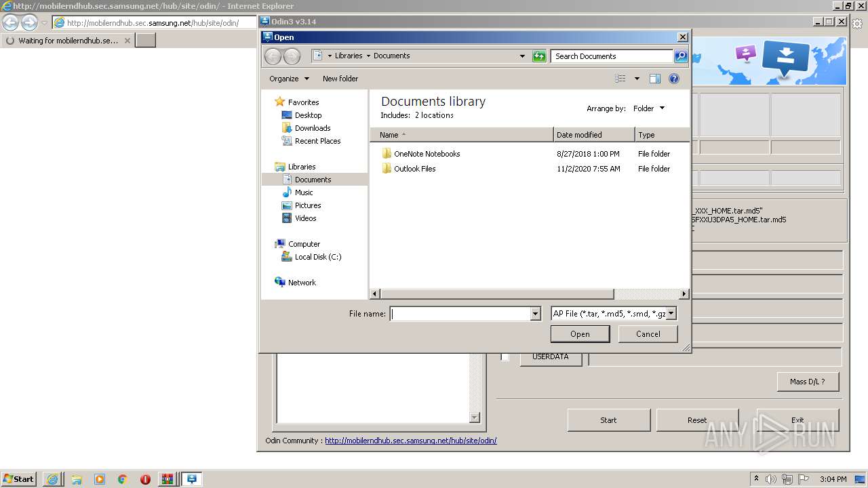
Task: Click New folder
Action: (x=340, y=79)
